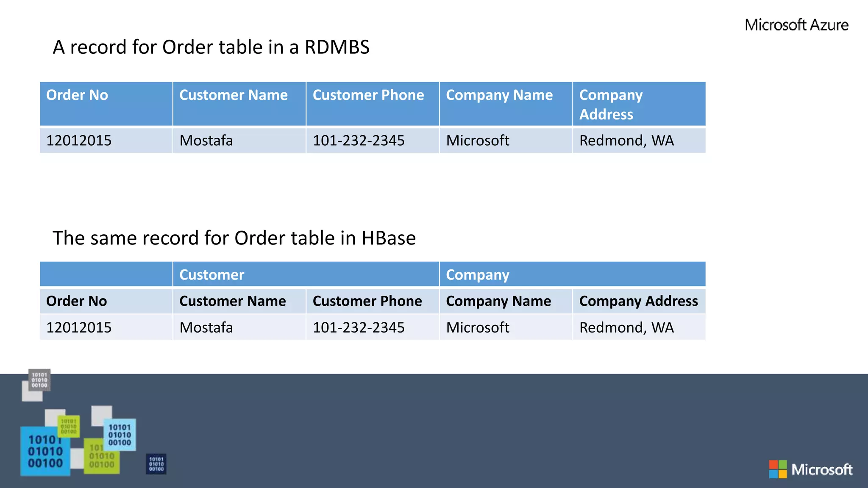The width and height of the screenshot is (868, 488).
Task: Select the Microsoft cell in the HBase table
Action: coord(506,327)
